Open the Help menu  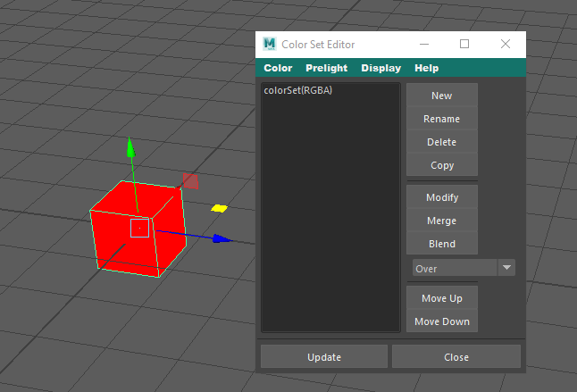[x=426, y=68]
